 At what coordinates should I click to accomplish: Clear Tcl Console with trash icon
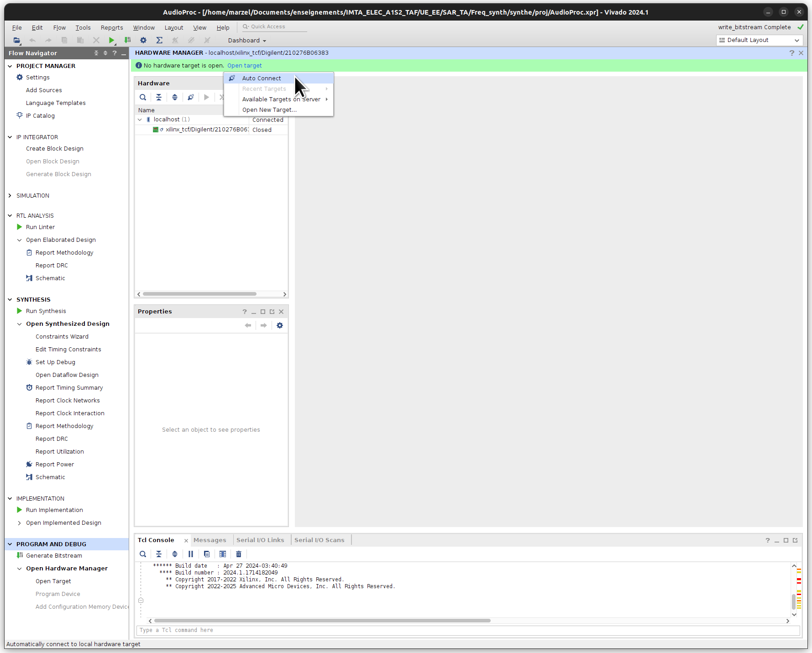click(239, 554)
